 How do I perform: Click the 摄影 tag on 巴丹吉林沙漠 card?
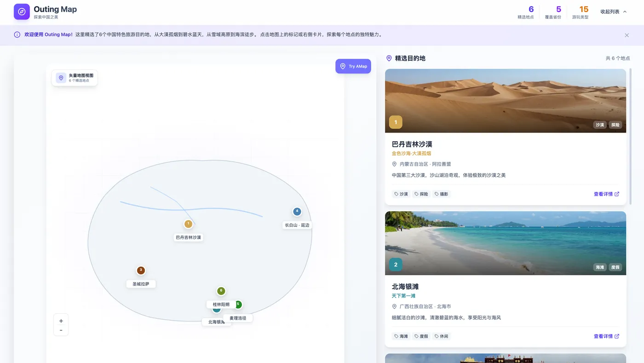pos(441,194)
